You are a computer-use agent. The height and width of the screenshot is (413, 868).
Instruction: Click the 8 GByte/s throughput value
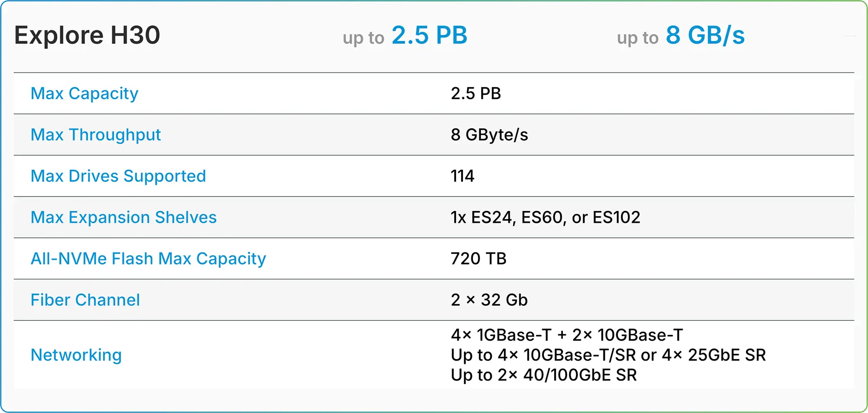pos(489,135)
